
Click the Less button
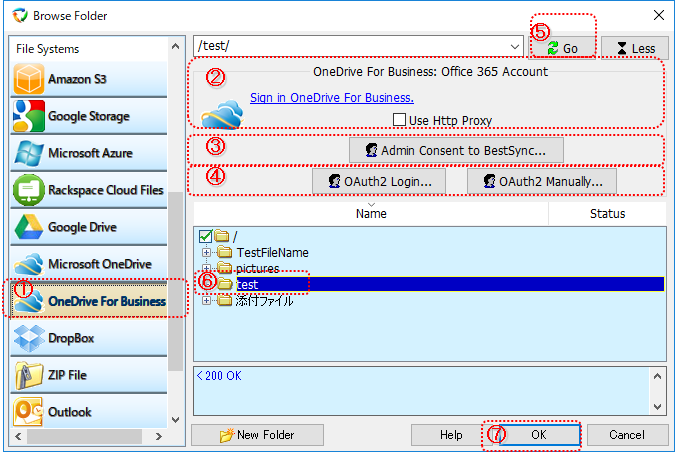point(635,48)
